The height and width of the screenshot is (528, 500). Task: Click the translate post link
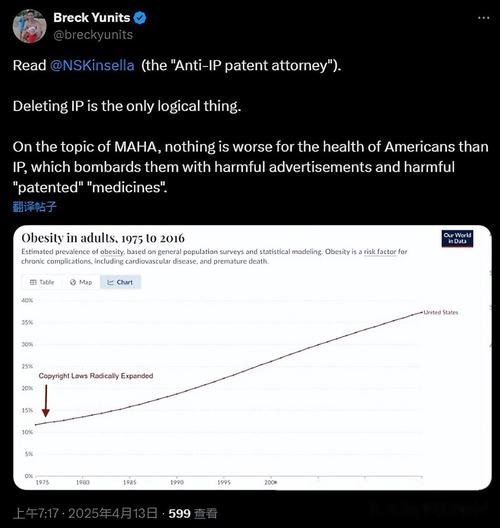coord(34,206)
